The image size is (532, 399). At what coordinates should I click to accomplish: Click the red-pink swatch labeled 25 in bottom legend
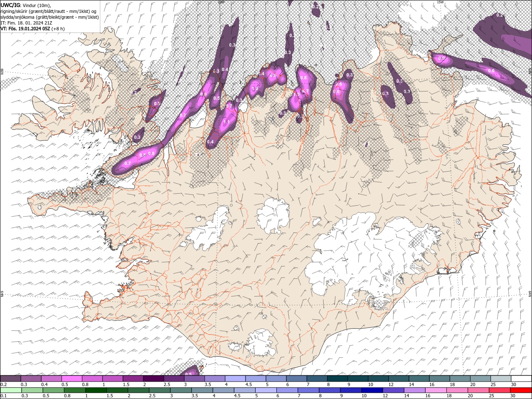tap(499, 390)
